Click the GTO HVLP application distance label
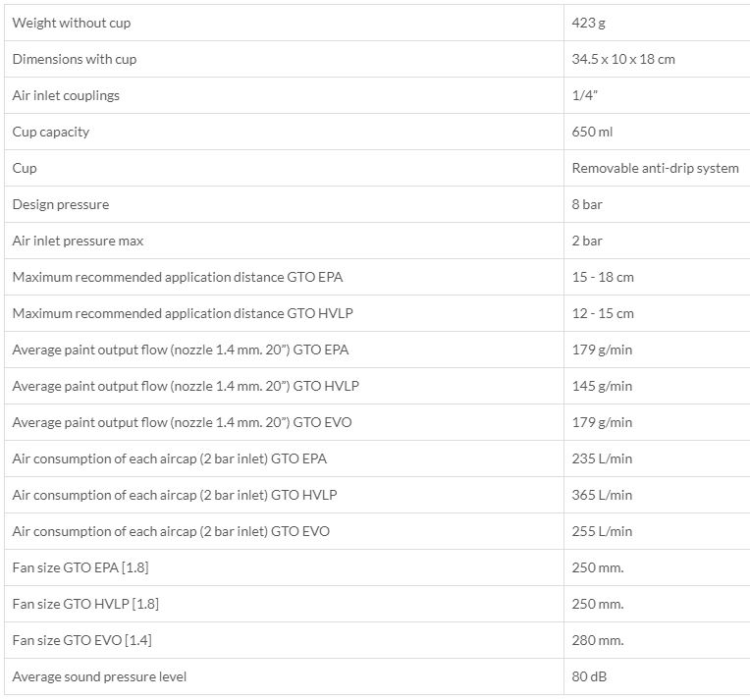Viewport: 750px width, 700px height. point(182,313)
